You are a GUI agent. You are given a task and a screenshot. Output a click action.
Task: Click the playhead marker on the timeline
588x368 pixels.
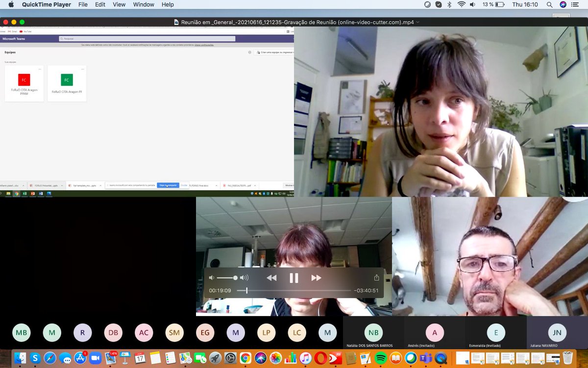pyautogui.click(x=246, y=290)
